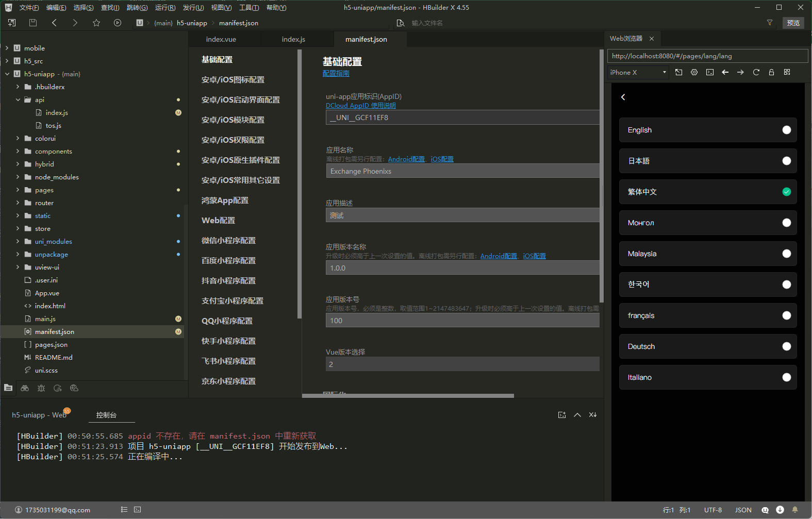Open 微信小程序配置 section
812x519 pixels.
tap(228, 241)
